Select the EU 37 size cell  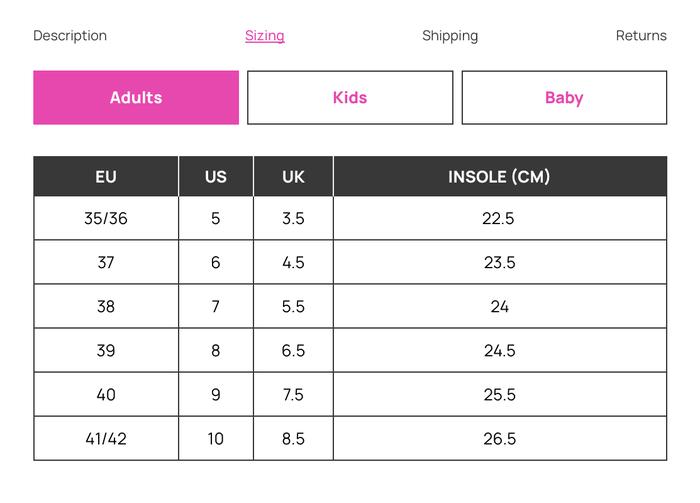[106, 263]
